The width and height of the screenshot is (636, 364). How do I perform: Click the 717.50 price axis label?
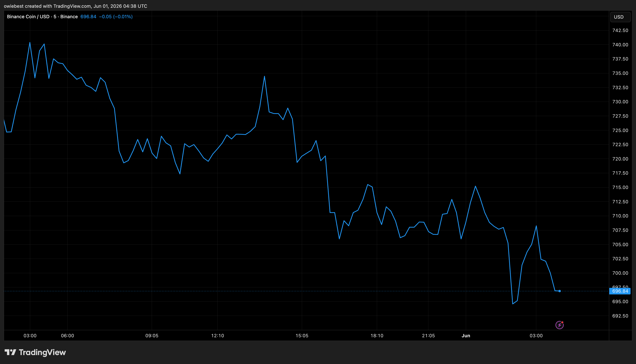(620, 173)
